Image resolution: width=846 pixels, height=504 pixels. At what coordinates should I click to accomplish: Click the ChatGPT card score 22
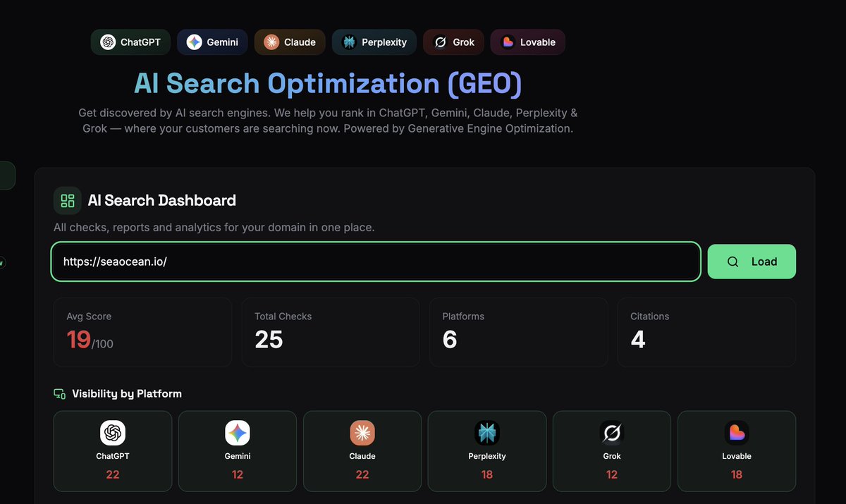click(113, 474)
